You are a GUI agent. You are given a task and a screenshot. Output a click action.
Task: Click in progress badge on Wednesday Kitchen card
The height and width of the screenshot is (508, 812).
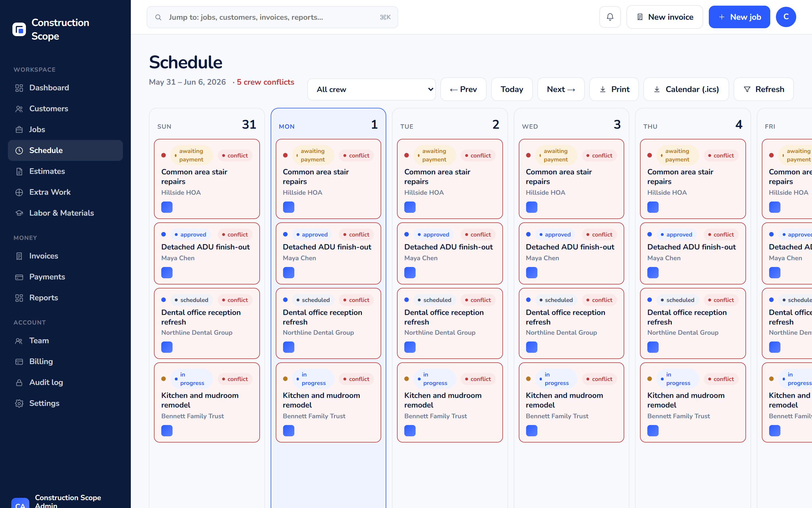tap(556, 379)
